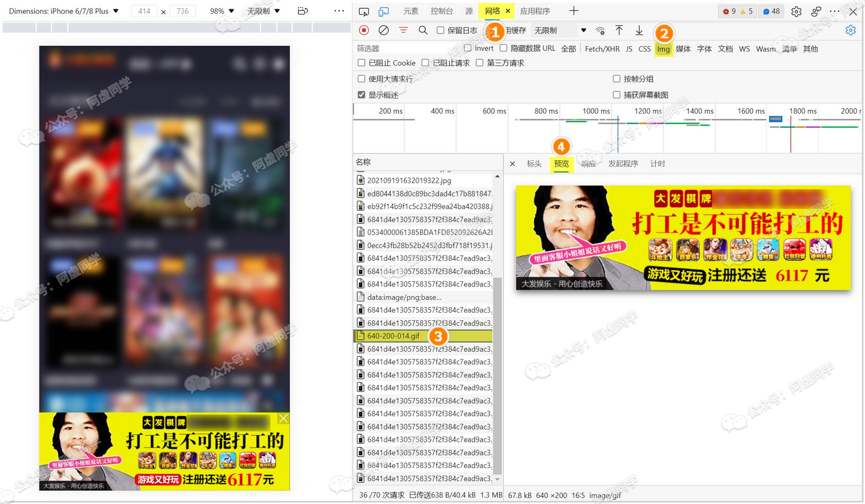Check hide data URLs checkbox
This screenshot has height=504, width=865.
point(503,48)
